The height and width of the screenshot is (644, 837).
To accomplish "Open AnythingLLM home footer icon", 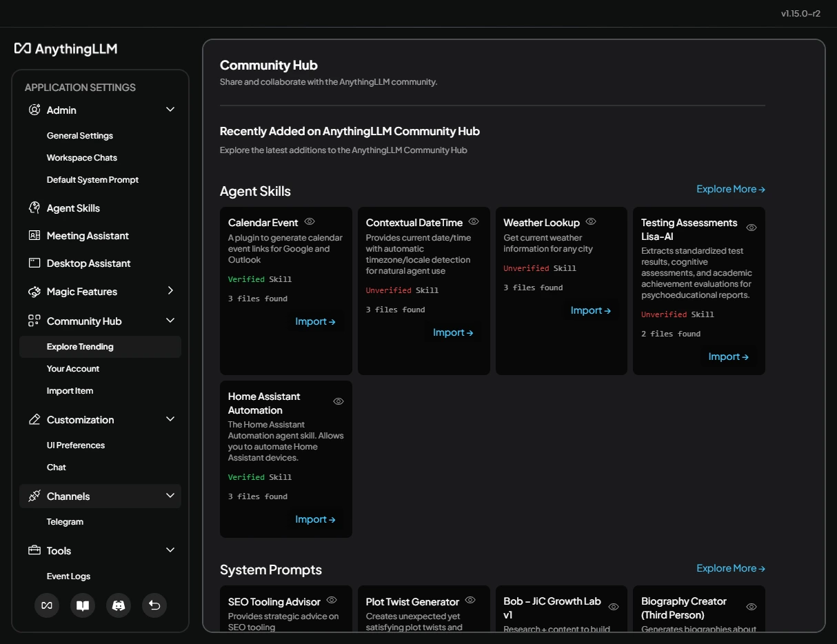I will (x=47, y=605).
